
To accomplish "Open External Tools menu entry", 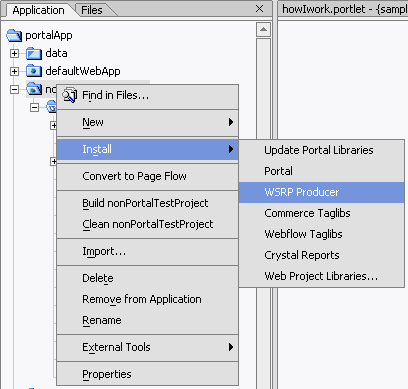I will (148, 347).
